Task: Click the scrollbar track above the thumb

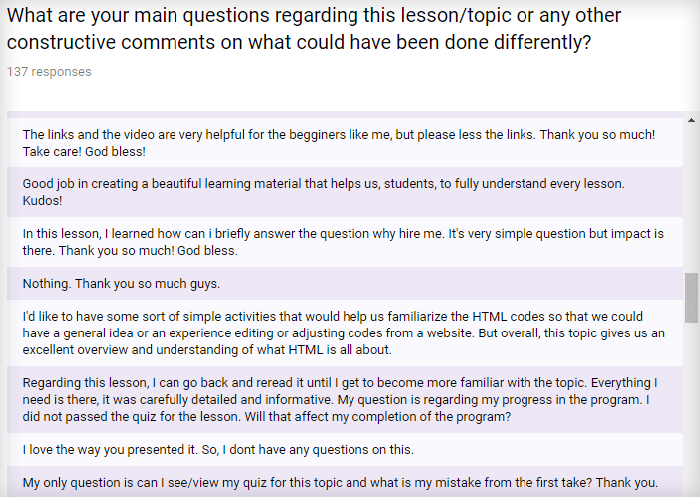Action: [x=691, y=199]
